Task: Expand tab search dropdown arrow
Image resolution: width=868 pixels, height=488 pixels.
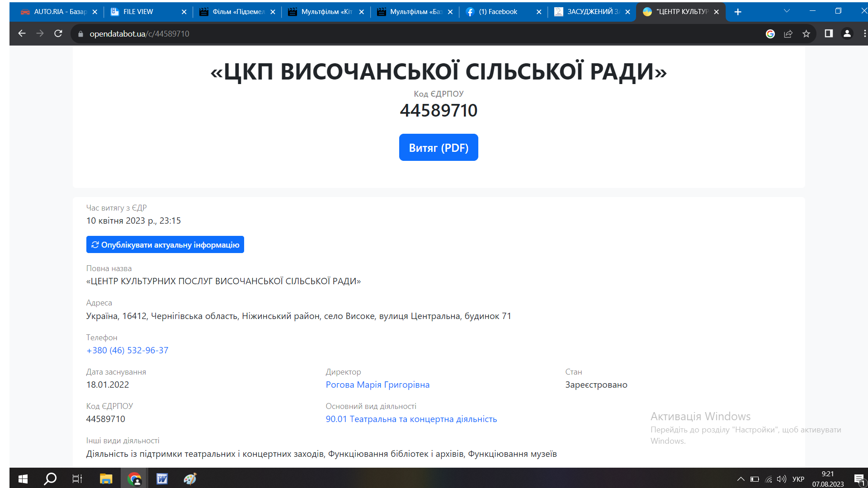Action: [787, 11]
